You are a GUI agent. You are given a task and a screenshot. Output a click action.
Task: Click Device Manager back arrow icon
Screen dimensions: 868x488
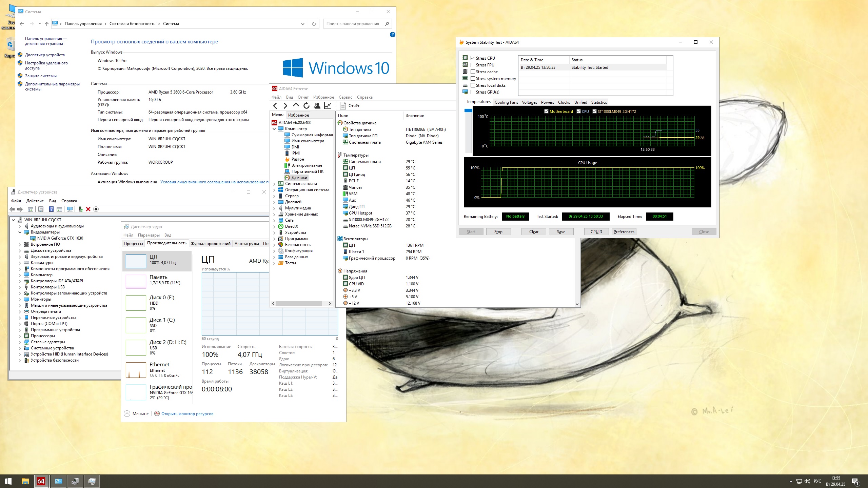(x=12, y=209)
